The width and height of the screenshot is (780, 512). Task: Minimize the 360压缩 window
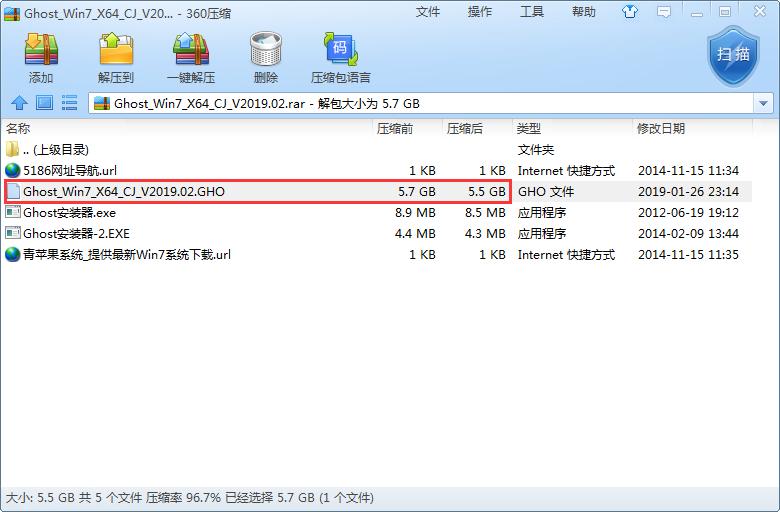coord(697,12)
